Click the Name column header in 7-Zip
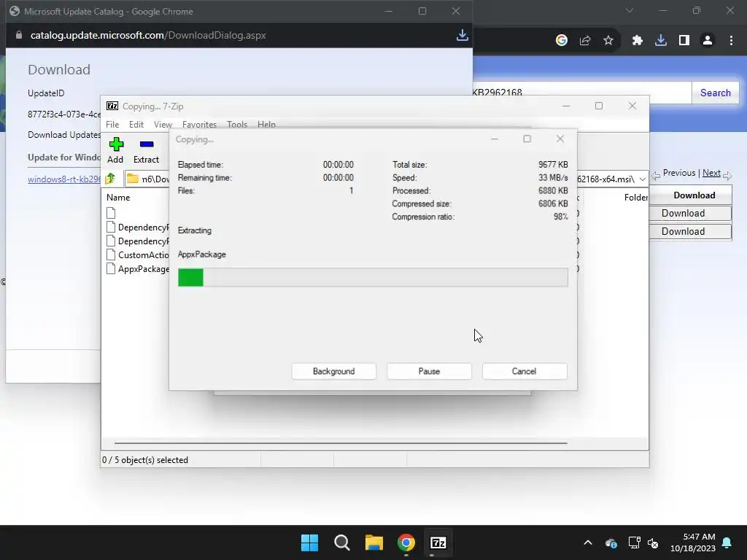The width and height of the screenshot is (747, 560). coord(118,197)
